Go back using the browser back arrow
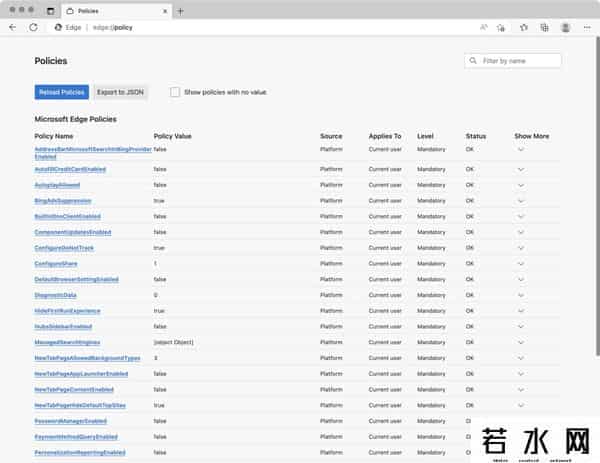The width and height of the screenshot is (600, 463). [12, 27]
